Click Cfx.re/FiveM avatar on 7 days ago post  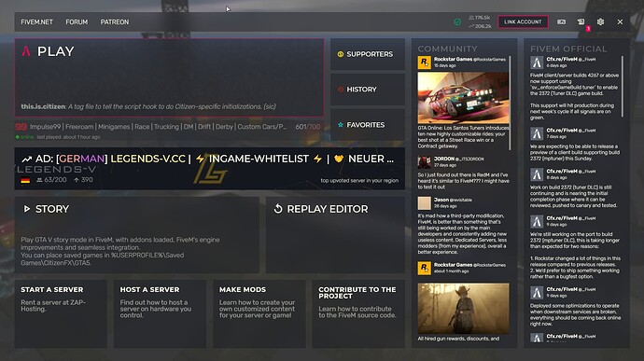[537, 133]
